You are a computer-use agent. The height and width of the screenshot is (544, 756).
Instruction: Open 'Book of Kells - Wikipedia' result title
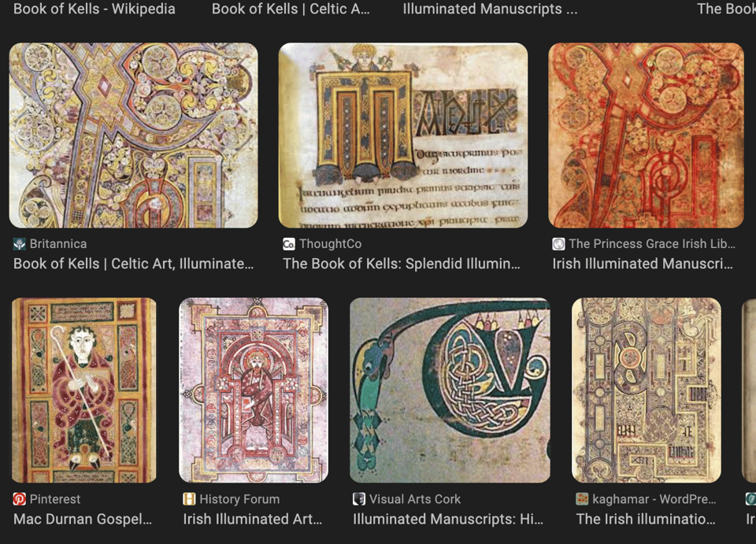[x=94, y=9]
